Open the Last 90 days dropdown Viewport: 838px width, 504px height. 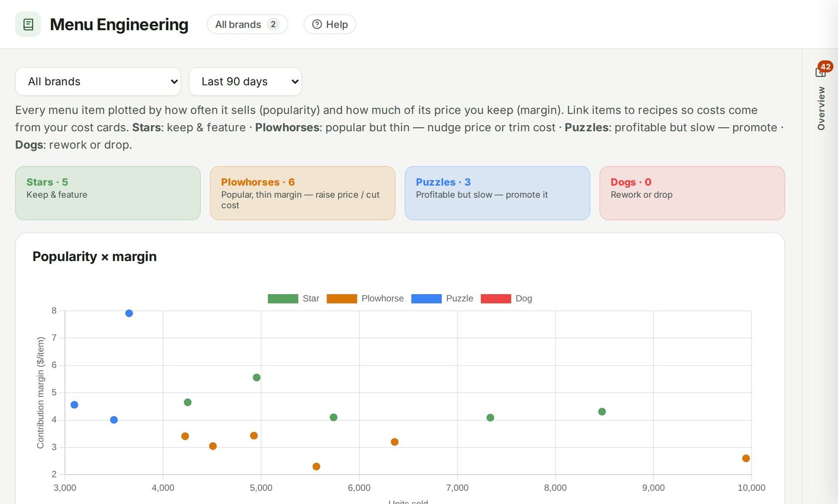tap(245, 81)
